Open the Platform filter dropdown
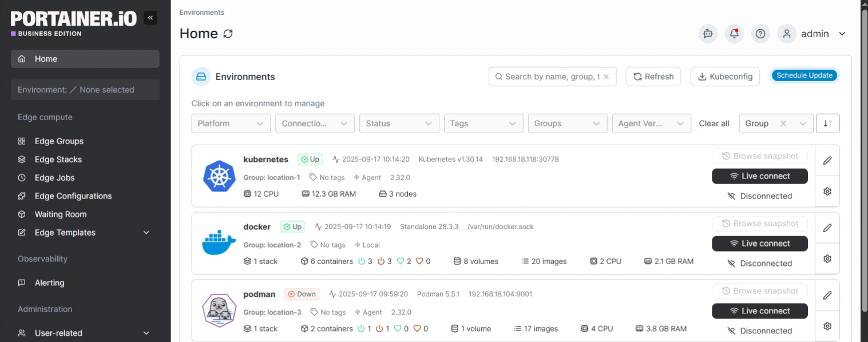The image size is (868, 342). pos(231,124)
